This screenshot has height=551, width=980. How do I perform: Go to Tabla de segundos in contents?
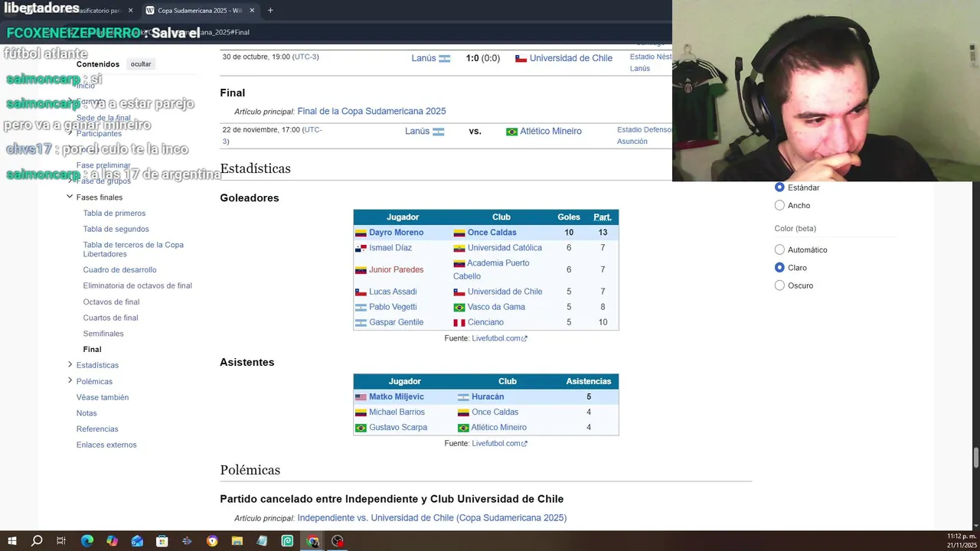tap(116, 229)
